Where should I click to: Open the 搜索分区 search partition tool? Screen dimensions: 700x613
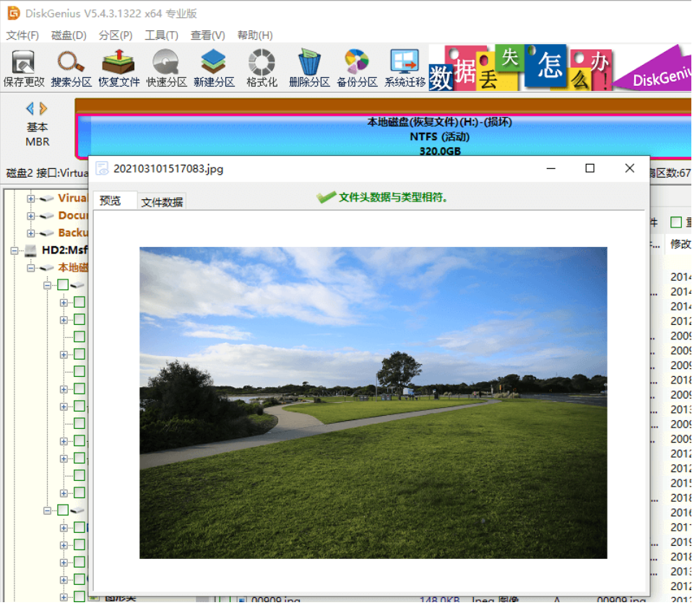click(71, 69)
